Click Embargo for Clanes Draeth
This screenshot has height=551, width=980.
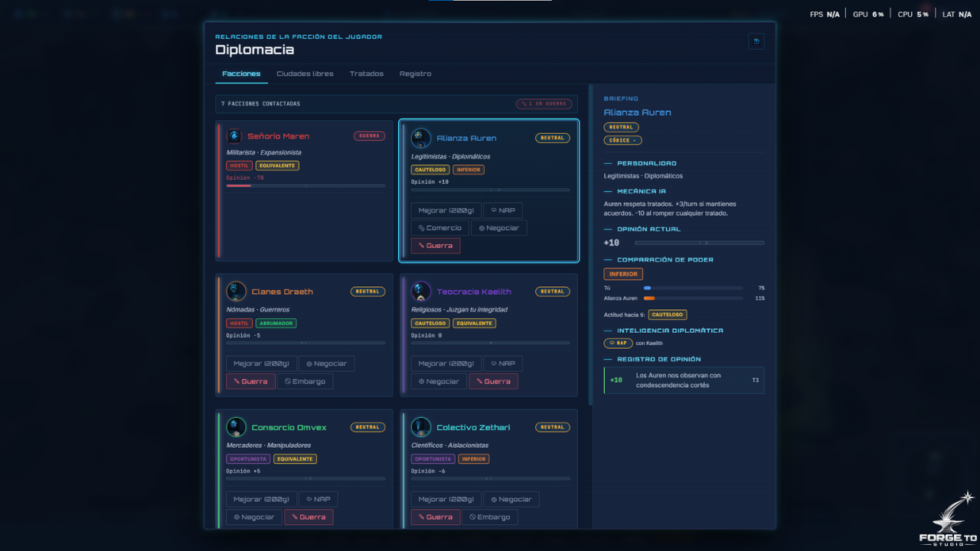click(305, 381)
